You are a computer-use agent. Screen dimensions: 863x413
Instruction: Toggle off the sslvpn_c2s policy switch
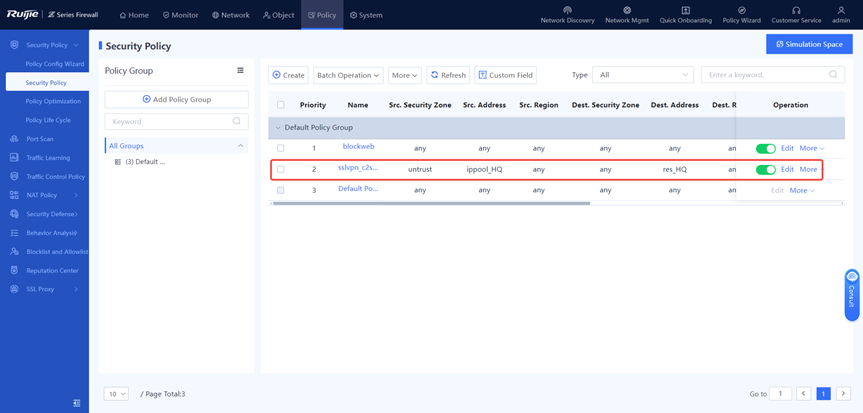tap(765, 169)
